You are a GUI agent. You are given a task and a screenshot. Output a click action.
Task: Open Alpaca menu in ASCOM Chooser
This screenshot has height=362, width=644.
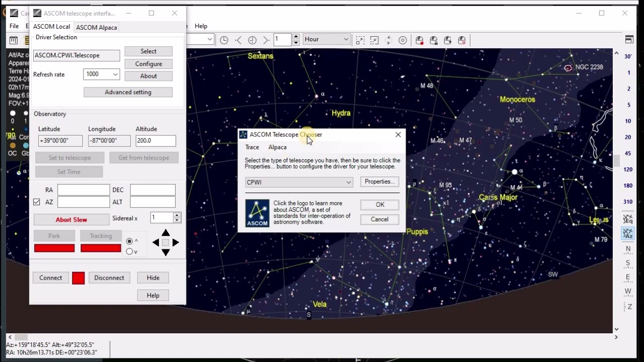point(277,147)
